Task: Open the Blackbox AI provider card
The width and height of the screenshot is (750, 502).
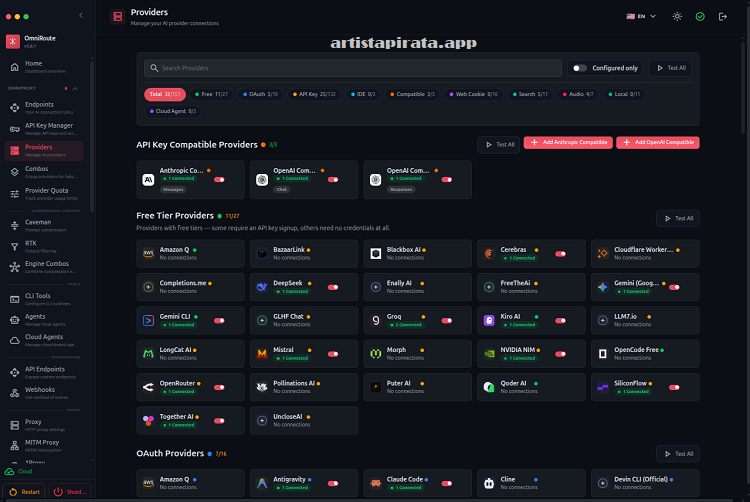Action: tap(418, 253)
